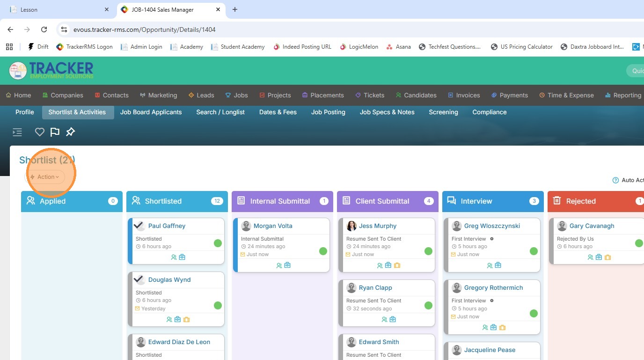644x360 pixels.
Task: Open the Asana bookmark
Action: [398, 47]
